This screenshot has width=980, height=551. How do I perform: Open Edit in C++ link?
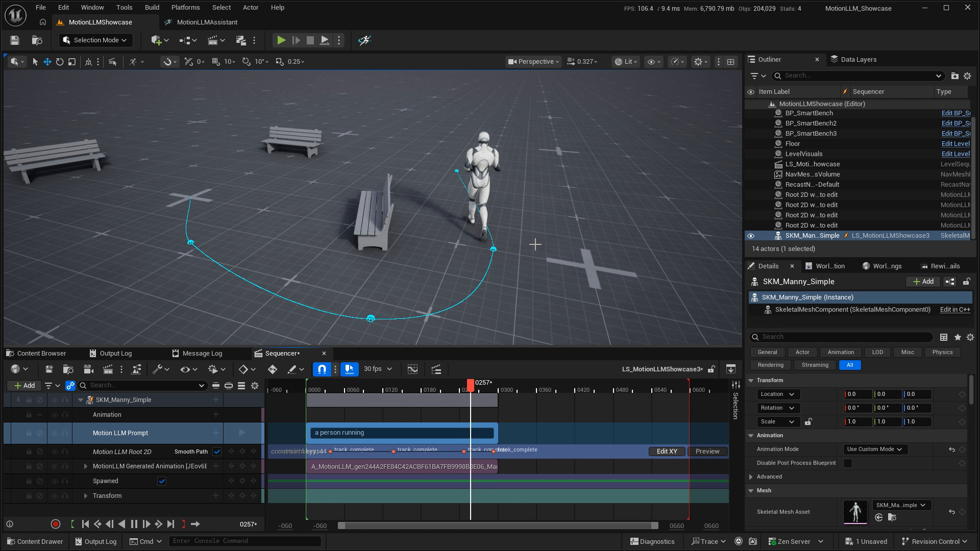pos(955,310)
